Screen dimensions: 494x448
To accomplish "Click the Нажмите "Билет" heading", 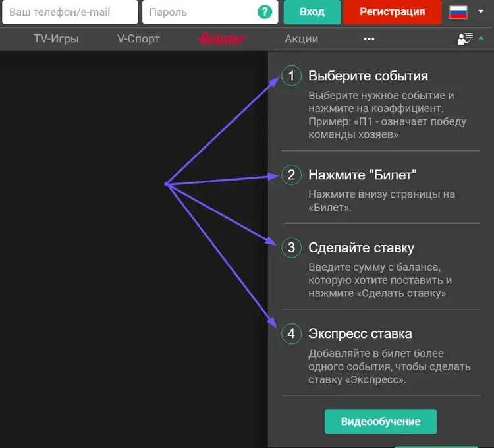I will (362, 175).
